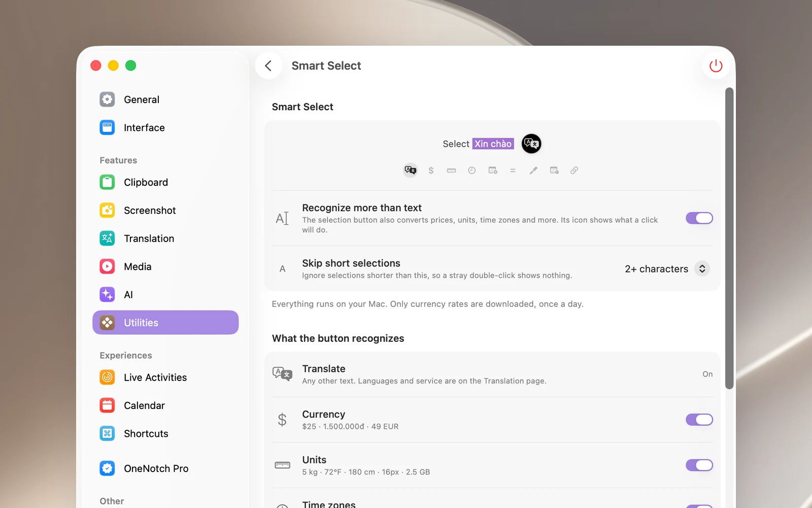Select the translate preview icon in icon strip
Image resolution: width=812 pixels, height=508 pixels.
[410, 170]
